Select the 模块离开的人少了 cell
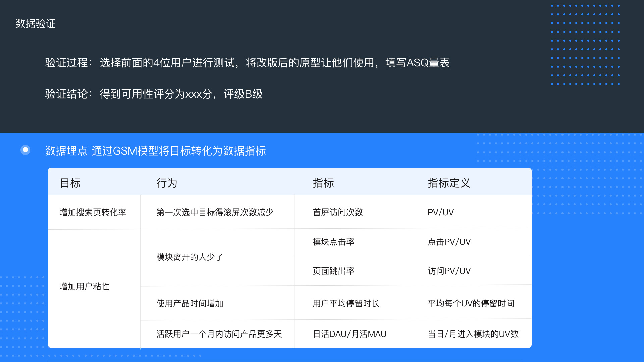 [190, 257]
